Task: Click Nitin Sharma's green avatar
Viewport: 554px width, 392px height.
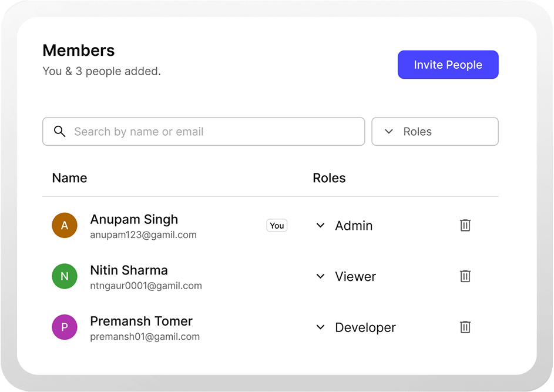Action: click(65, 276)
